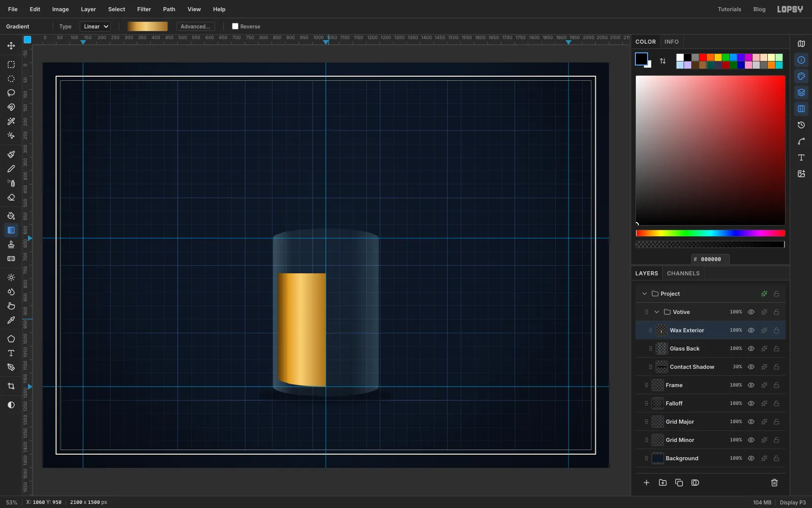Create a new layer group folder
The height and width of the screenshot is (508, 812).
(663, 483)
